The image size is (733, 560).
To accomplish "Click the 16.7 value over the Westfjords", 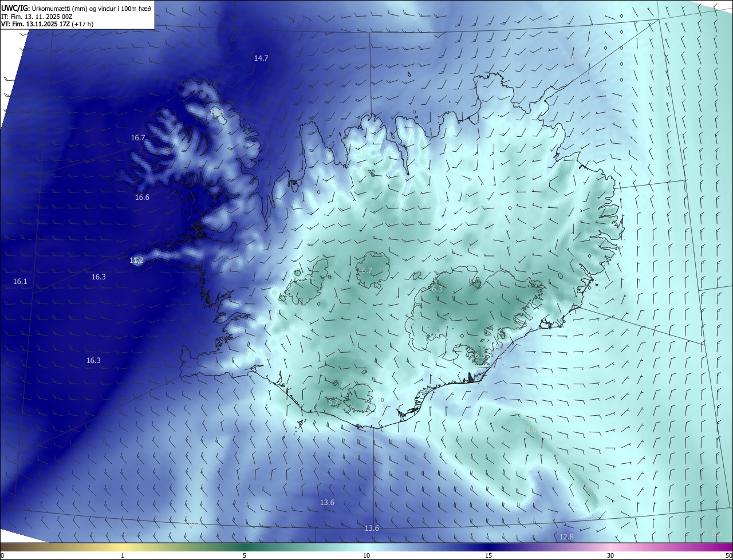I will (x=138, y=137).
